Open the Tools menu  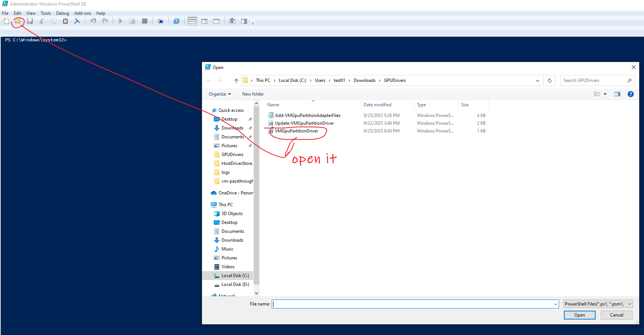coord(46,13)
